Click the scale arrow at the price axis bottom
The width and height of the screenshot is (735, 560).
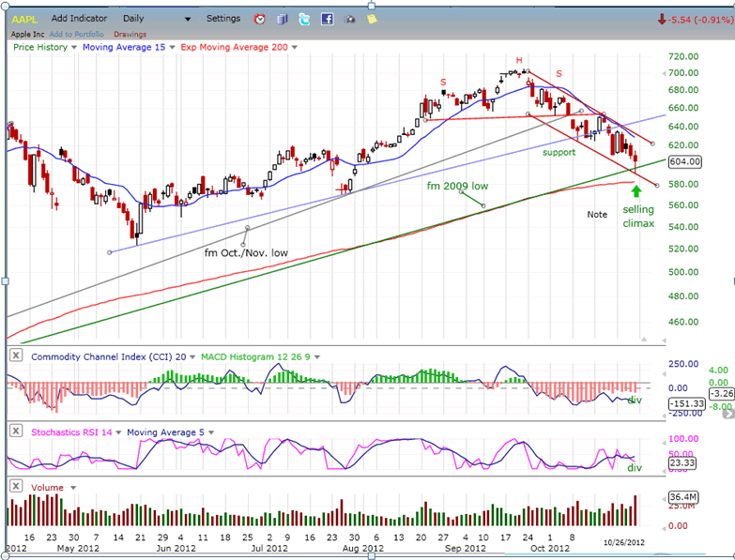(x=664, y=341)
